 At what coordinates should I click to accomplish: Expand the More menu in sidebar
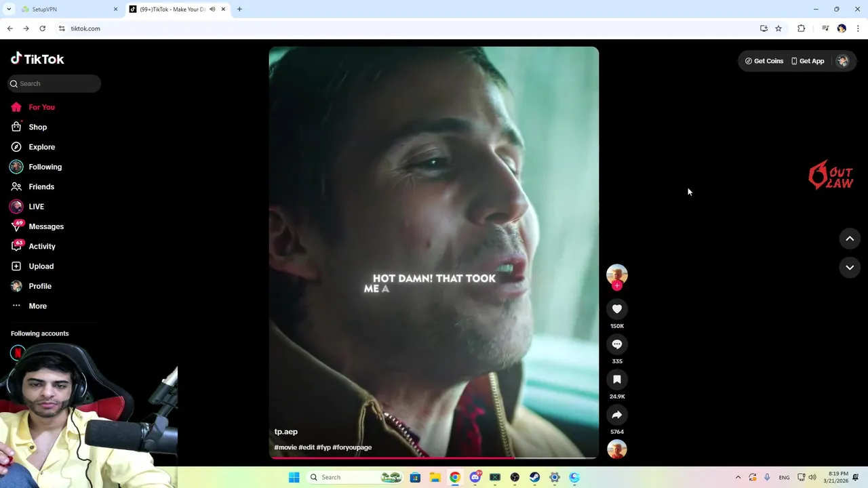29,306
